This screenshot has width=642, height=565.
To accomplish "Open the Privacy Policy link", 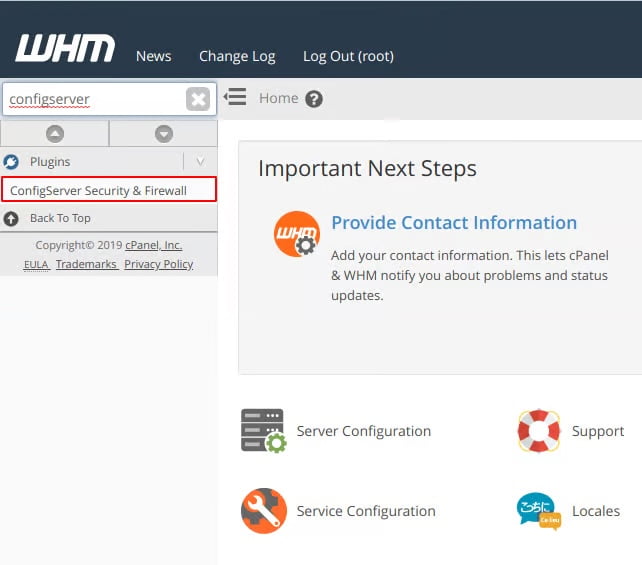I will click(x=158, y=264).
